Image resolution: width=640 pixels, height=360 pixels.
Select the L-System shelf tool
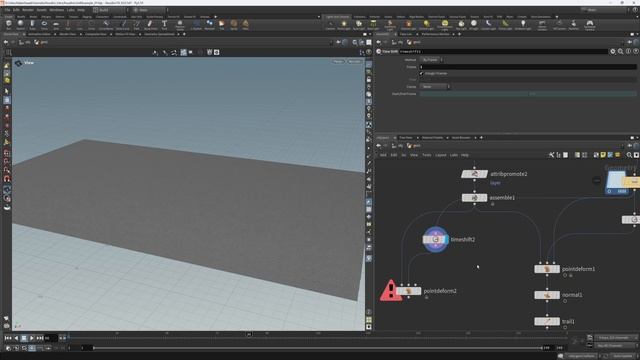click(196, 25)
